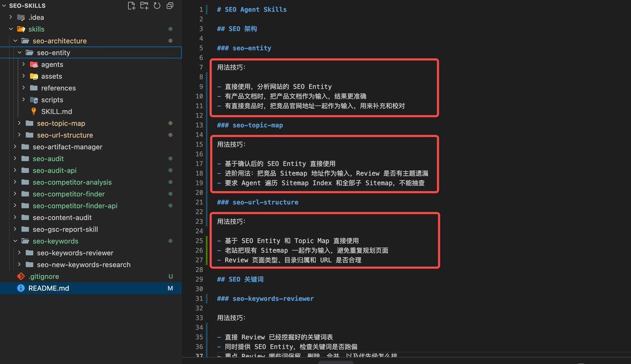The image size is (631, 364).
Task: Expand the seo-topic-map folder chevron
Action: [19, 123]
